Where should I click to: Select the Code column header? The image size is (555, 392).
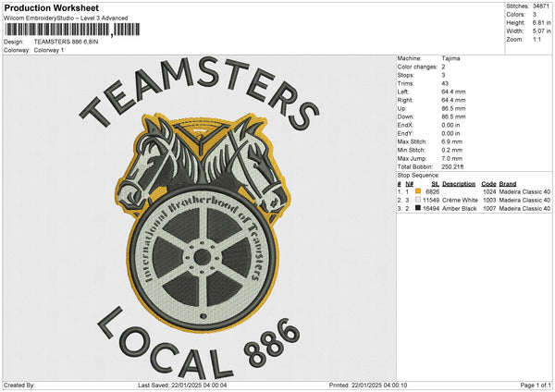[488, 183]
